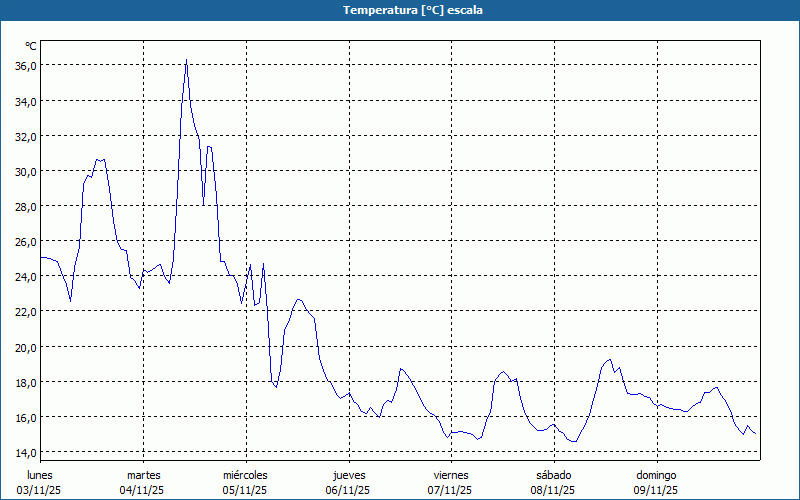Click the highest temperature peak on the curve
Screen dimensions: 800x500
click(186, 61)
